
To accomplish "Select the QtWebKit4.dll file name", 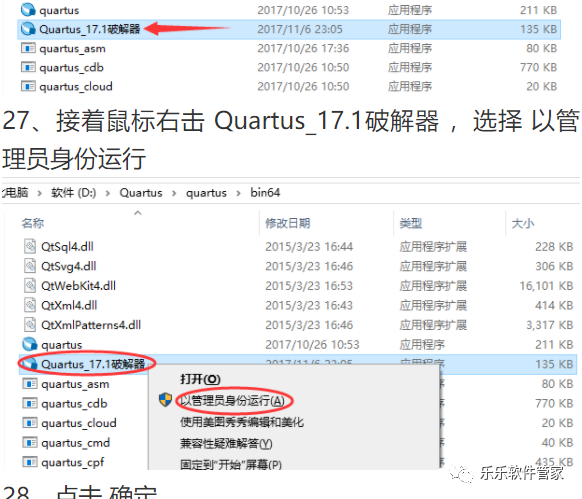I will 78,286.
